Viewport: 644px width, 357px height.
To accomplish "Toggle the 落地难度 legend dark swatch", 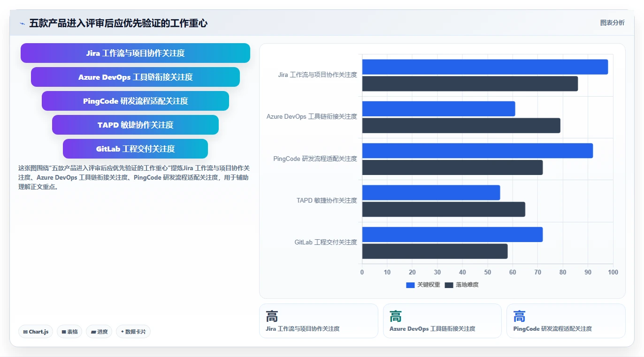I will tap(449, 285).
